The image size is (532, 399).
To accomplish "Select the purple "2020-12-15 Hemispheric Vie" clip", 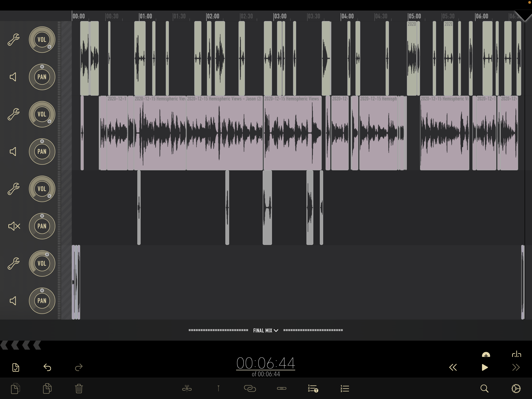I will coord(160,133).
